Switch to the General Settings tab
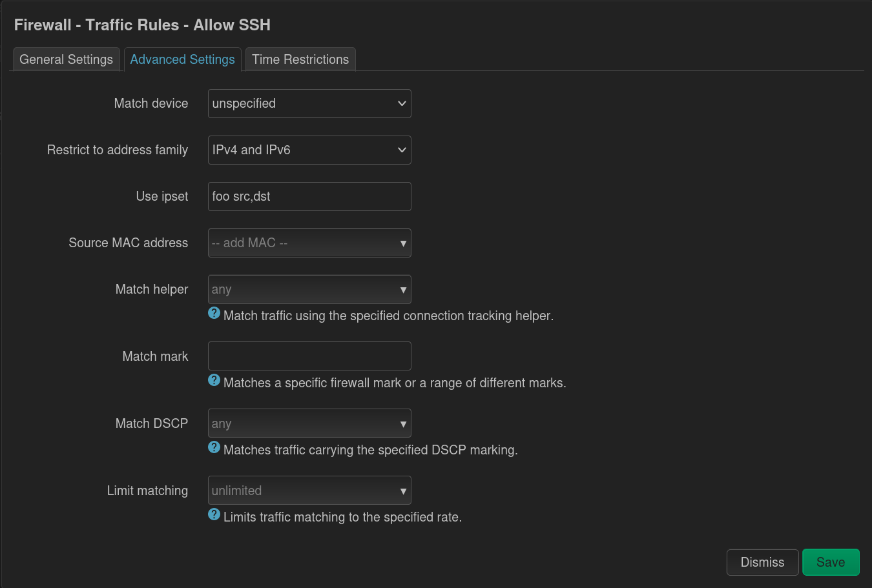Screen dimensions: 872x588 (x=66, y=59)
